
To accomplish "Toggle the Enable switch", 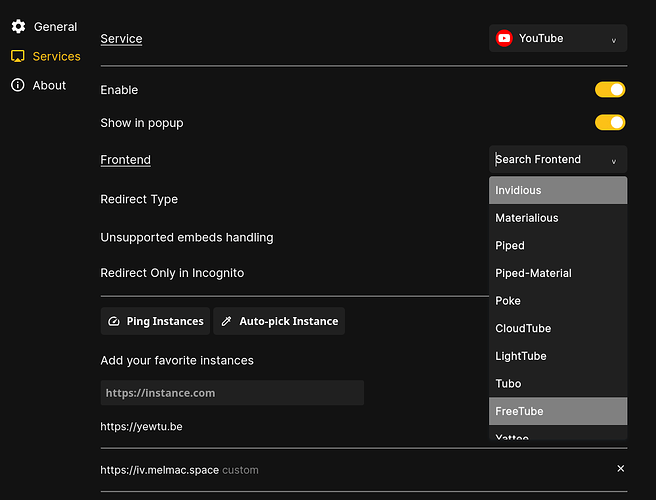I will pos(610,90).
